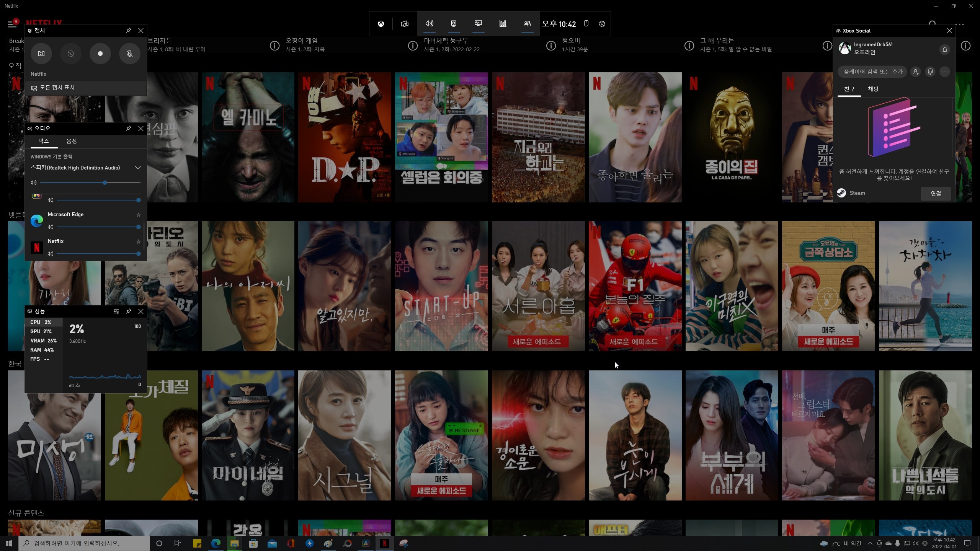
Task: Mute Netflix app volume icon
Action: [50, 254]
